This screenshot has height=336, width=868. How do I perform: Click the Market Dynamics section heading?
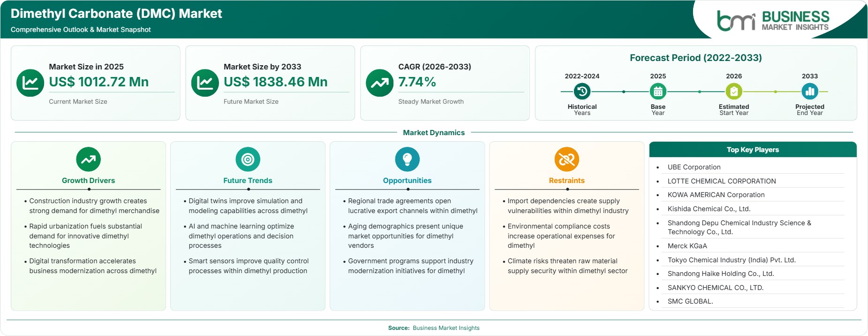pos(434,133)
